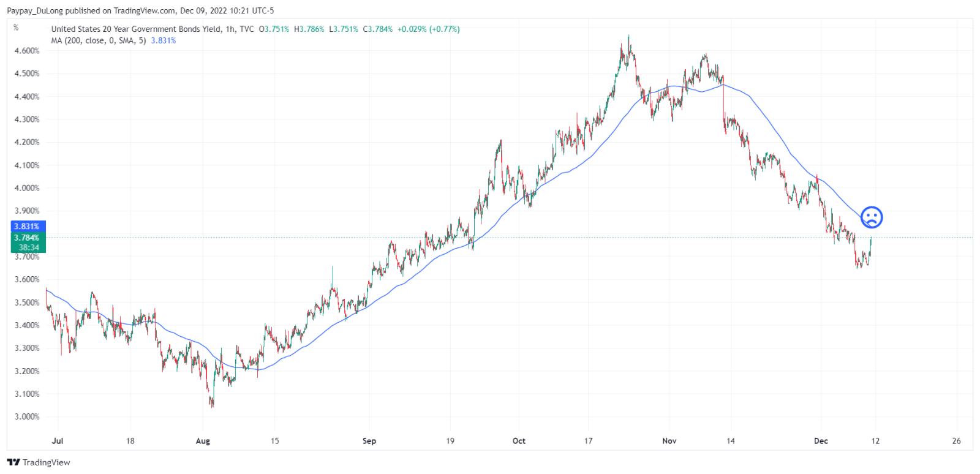Image resolution: width=980 pixels, height=474 pixels.
Task: Click the O3.751% open value
Action: point(274,29)
